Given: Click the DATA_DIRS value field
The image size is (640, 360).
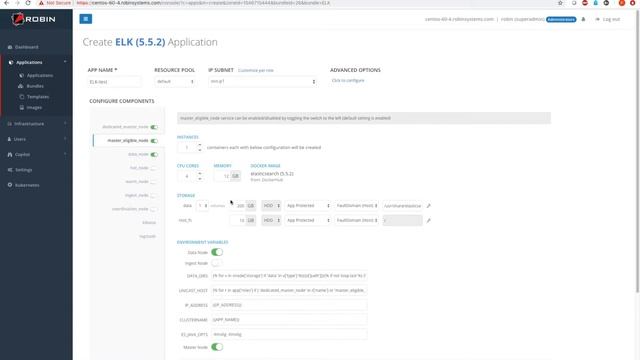Looking at the screenshot, I should pyautogui.click(x=289, y=276).
